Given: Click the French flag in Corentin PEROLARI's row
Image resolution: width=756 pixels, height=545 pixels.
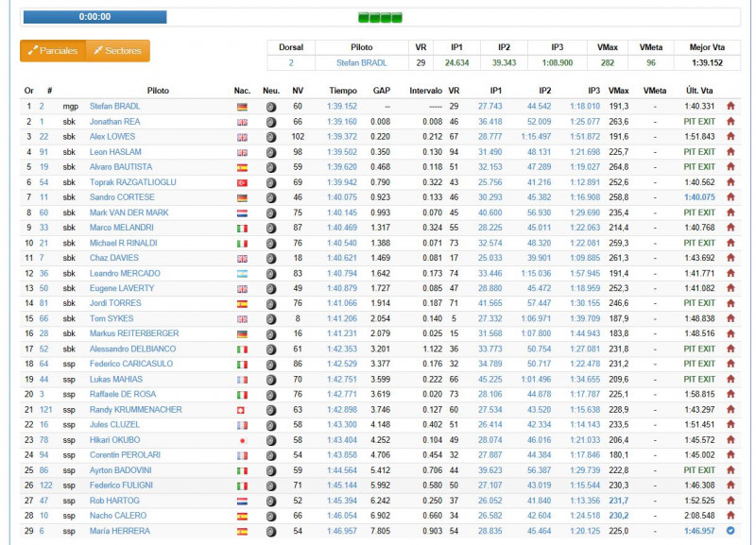Looking at the screenshot, I should 242,456.
